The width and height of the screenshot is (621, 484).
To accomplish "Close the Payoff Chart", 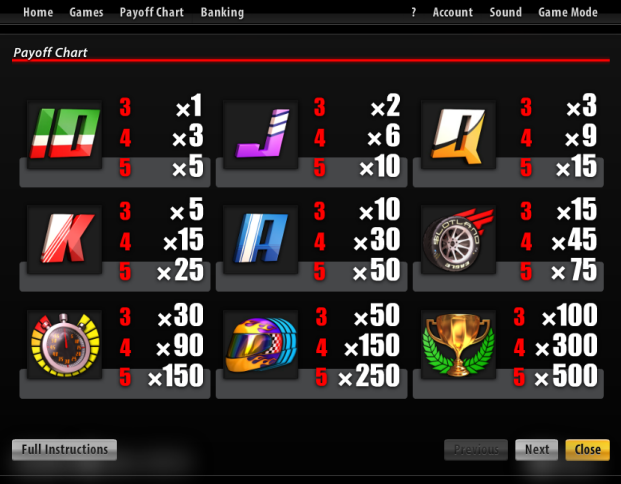I will click(x=587, y=450).
